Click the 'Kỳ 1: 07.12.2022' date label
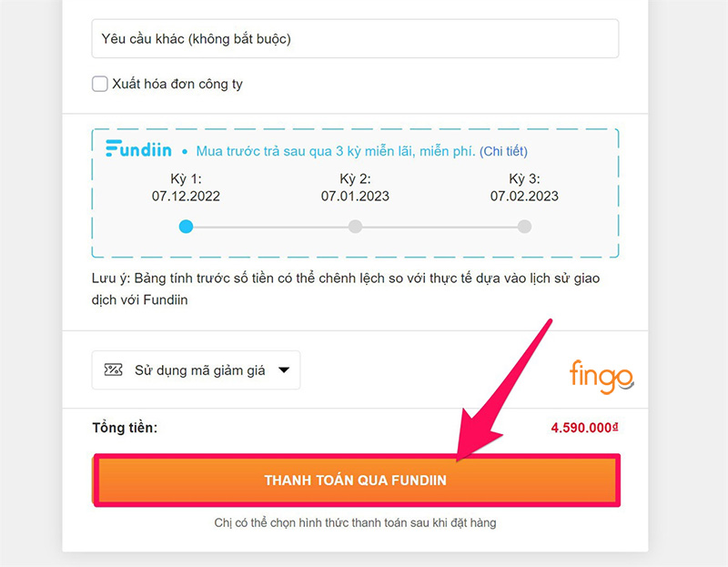The height and width of the screenshot is (567, 728). coord(187,187)
